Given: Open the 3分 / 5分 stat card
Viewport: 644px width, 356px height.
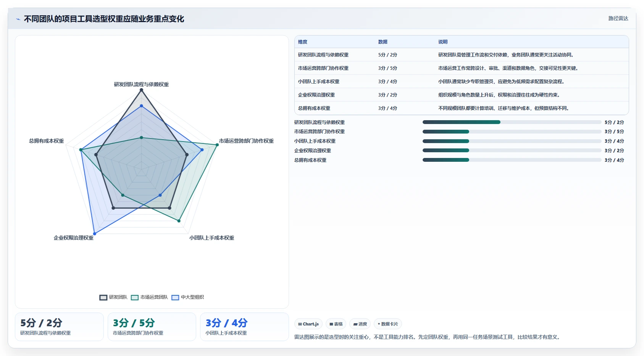Looking at the screenshot, I should (152, 327).
